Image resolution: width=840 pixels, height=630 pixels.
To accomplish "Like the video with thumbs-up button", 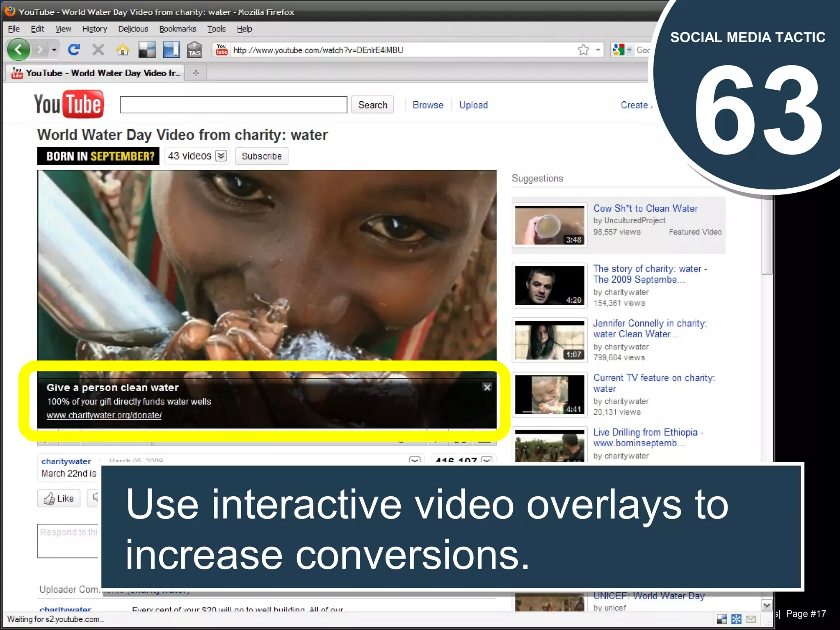I will click(x=59, y=498).
